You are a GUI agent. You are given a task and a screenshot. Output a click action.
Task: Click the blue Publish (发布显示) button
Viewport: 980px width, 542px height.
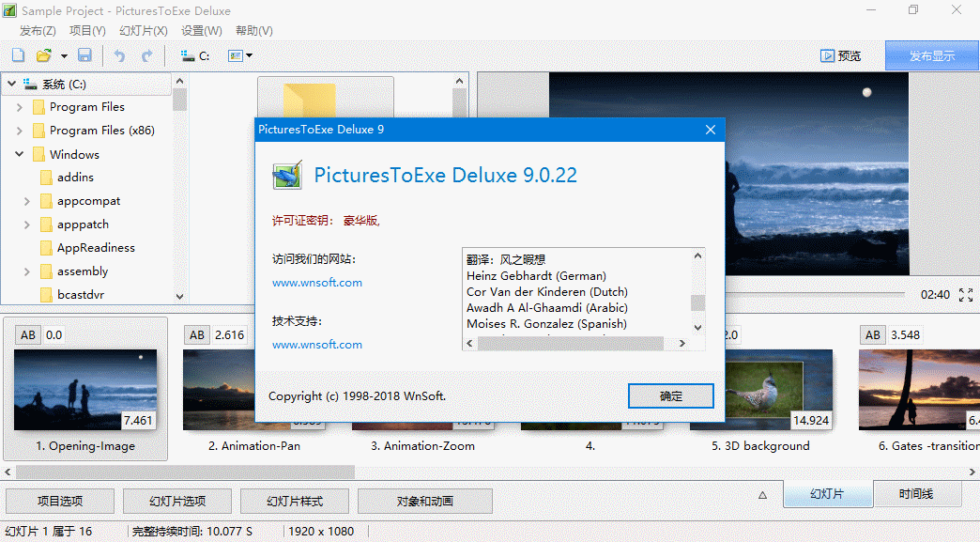pos(932,55)
